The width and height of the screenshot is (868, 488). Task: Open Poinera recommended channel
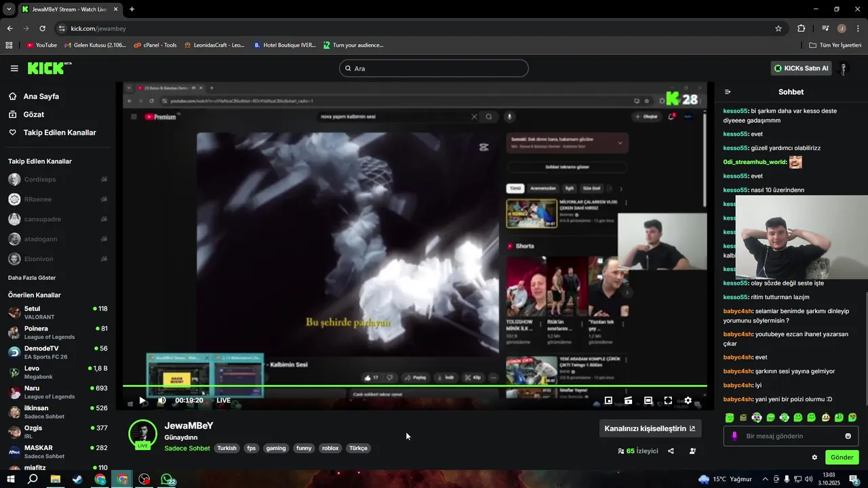point(58,333)
